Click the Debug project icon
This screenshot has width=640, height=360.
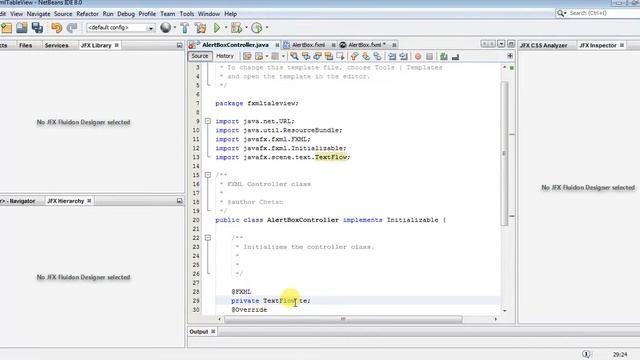[x=236, y=28]
